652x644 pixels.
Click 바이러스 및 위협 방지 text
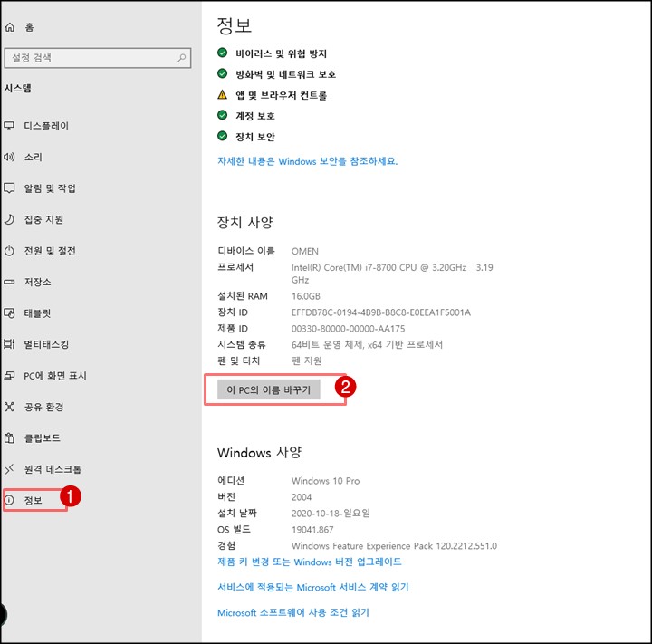(x=281, y=53)
